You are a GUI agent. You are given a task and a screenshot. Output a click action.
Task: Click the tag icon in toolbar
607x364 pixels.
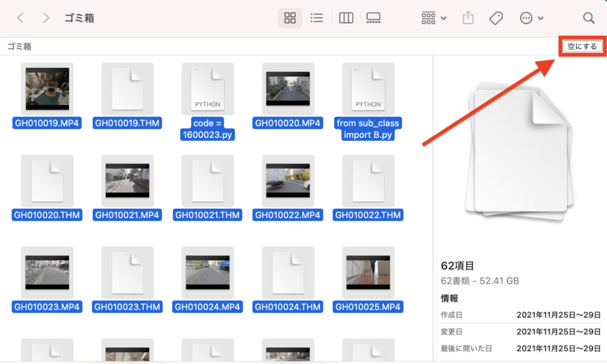coord(496,18)
